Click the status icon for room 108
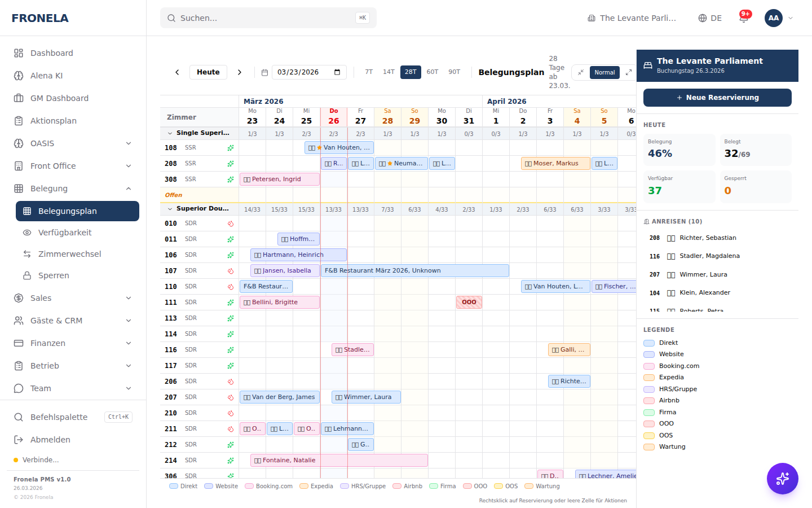Screen dimensions: 812x508 click(231, 148)
